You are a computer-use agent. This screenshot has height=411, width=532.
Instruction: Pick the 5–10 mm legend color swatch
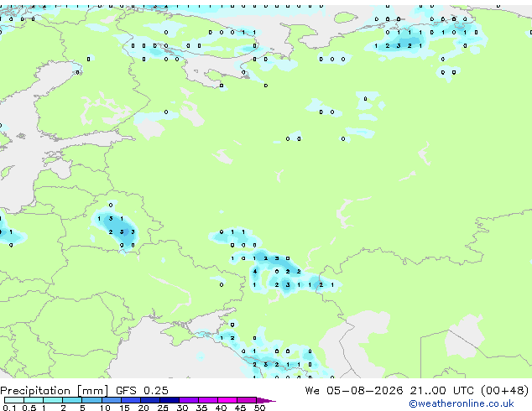[91, 400]
